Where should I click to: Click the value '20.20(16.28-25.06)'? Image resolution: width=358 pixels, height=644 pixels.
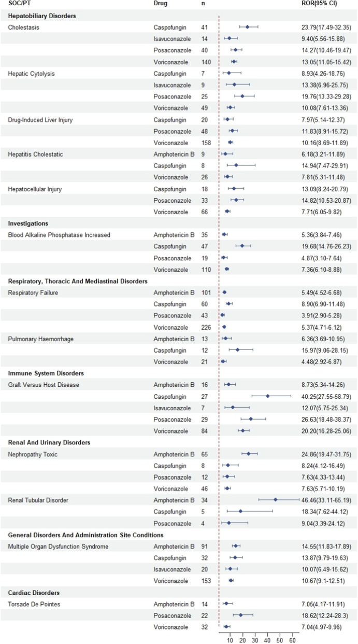pos(319,430)
